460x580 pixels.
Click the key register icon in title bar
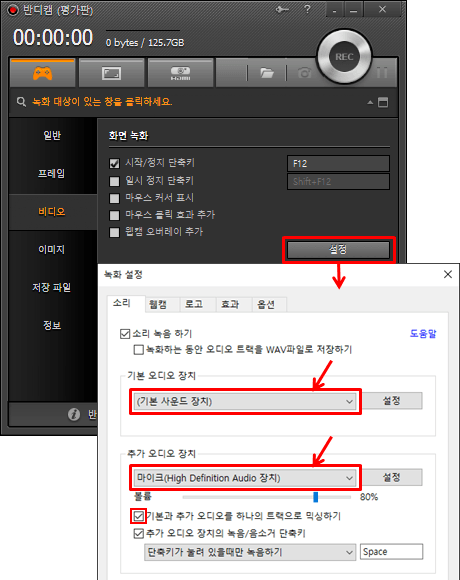283,9
